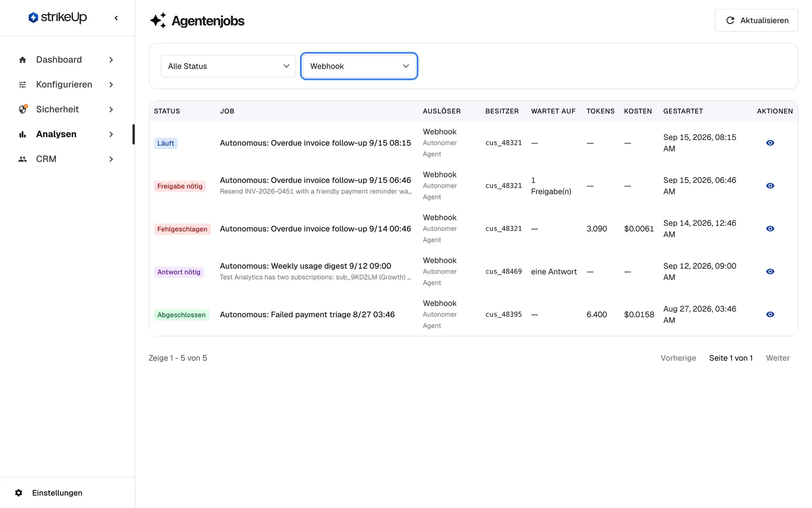812x508 pixels.
Task: View the Weekly usage digest job details
Action: pos(770,271)
